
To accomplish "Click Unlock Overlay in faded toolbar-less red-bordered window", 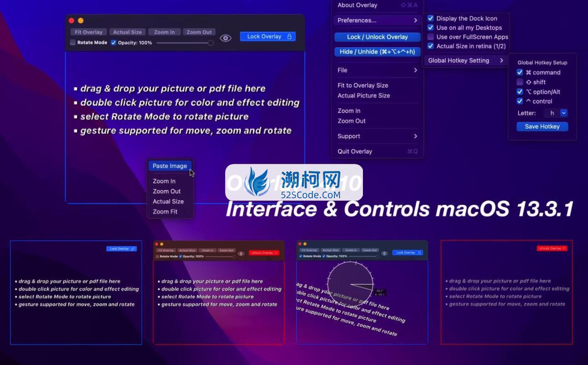I will [x=552, y=248].
